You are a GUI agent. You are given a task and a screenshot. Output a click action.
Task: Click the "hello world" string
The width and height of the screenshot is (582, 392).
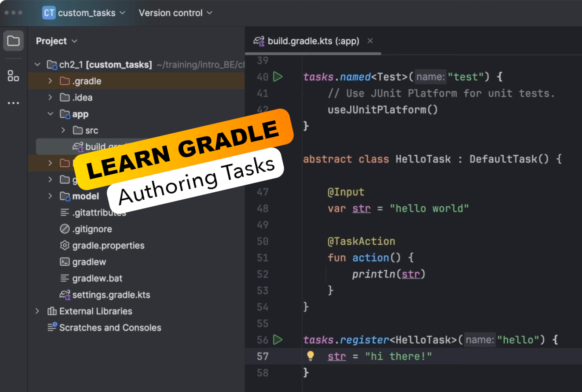pos(429,208)
